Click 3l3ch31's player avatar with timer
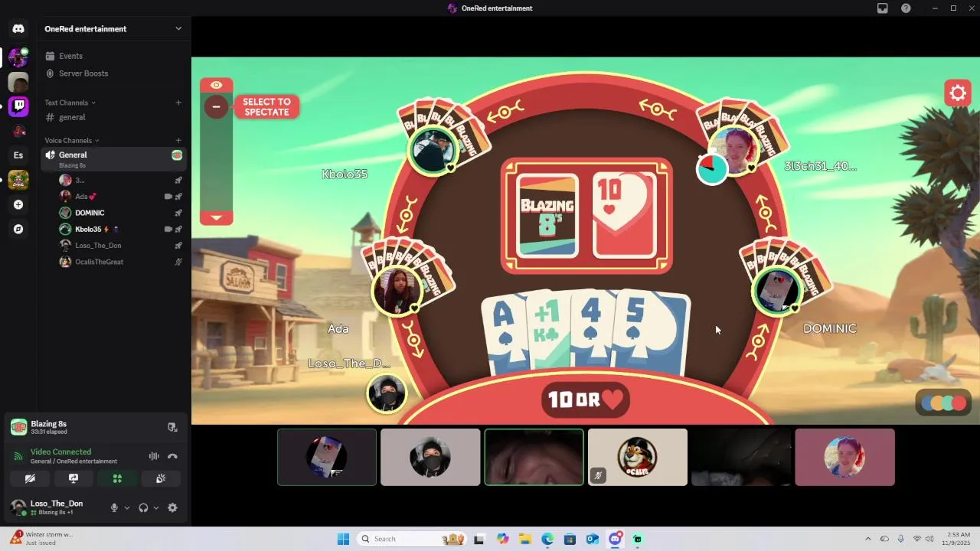Viewport: 980px width, 551px height. [736, 151]
